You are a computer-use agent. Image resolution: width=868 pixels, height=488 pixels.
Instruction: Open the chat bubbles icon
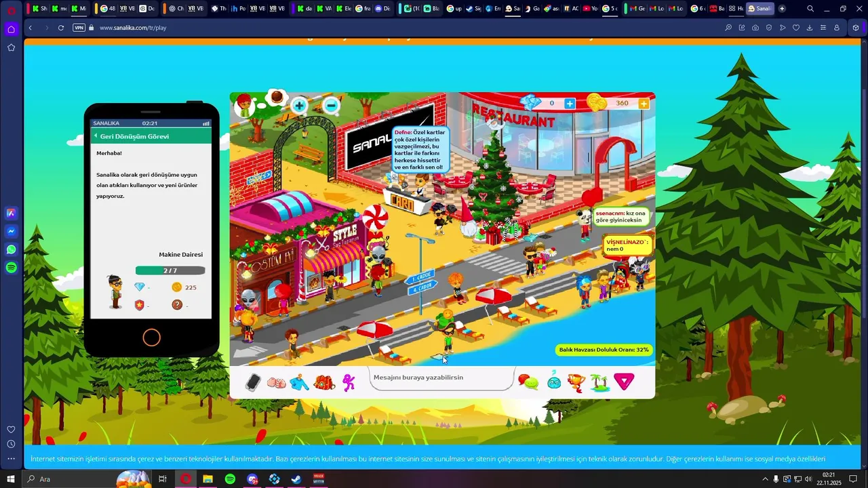pos(528,382)
